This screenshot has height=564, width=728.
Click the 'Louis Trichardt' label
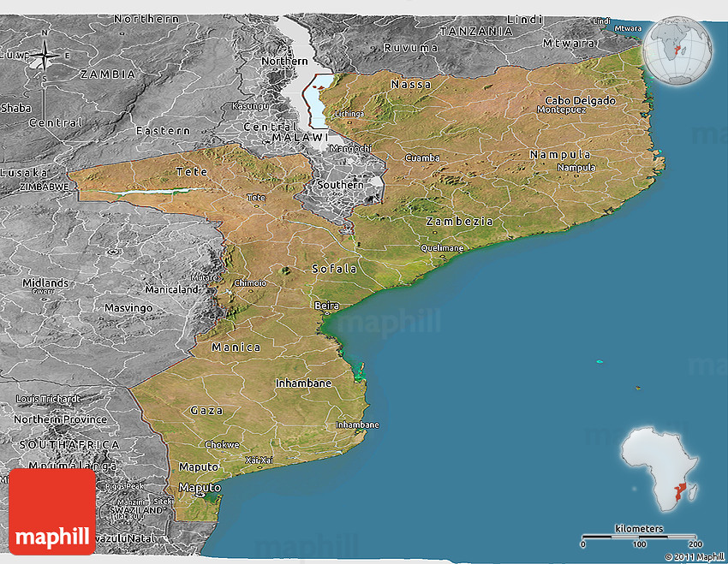[48, 399]
